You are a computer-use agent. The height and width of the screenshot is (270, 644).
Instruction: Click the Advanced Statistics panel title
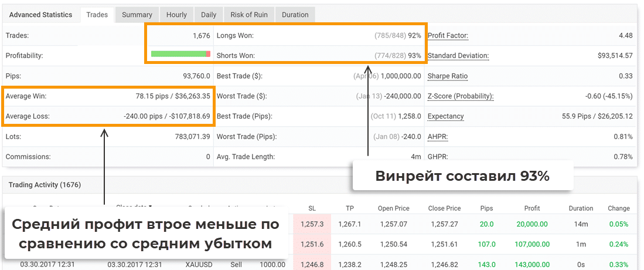40,15
